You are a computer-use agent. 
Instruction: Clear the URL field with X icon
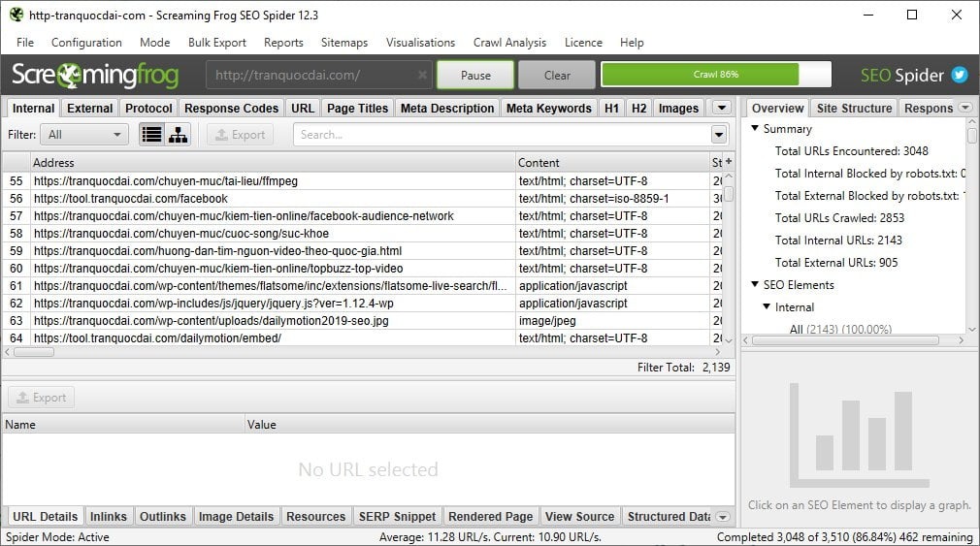pos(422,76)
